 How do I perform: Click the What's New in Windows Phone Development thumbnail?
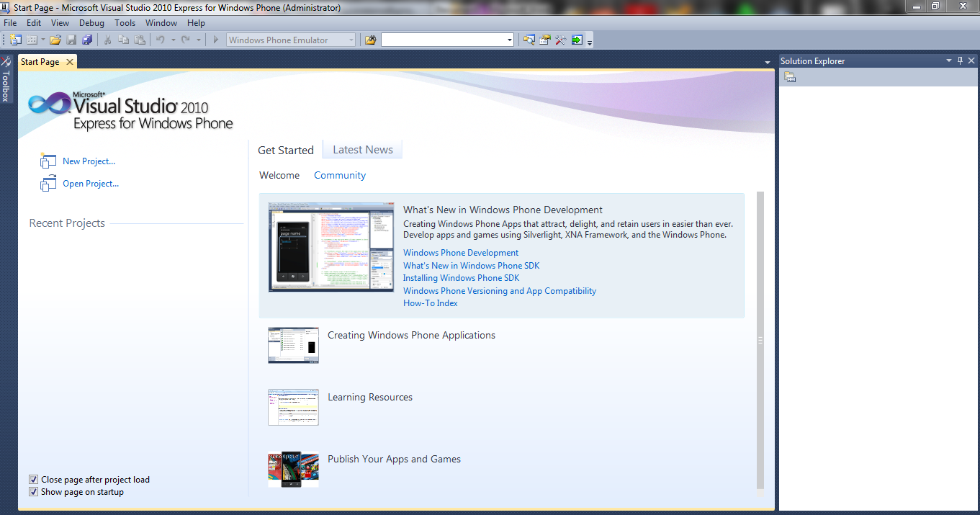coord(331,247)
